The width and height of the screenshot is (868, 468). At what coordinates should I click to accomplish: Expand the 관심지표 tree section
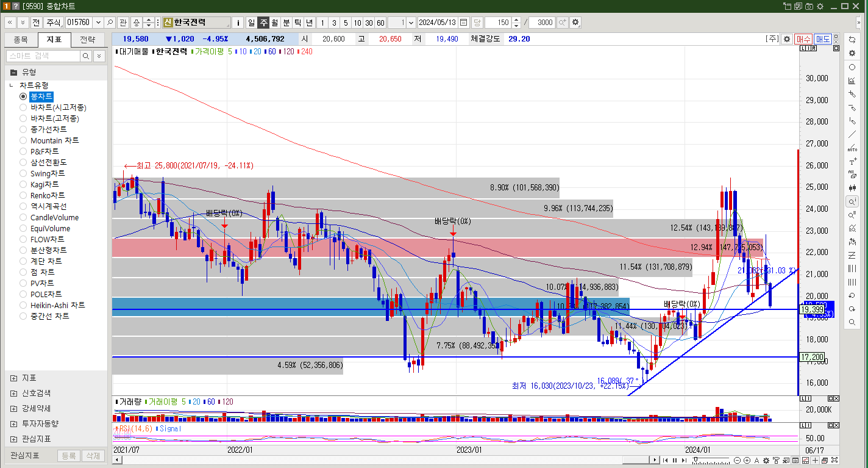tap(13, 439)
